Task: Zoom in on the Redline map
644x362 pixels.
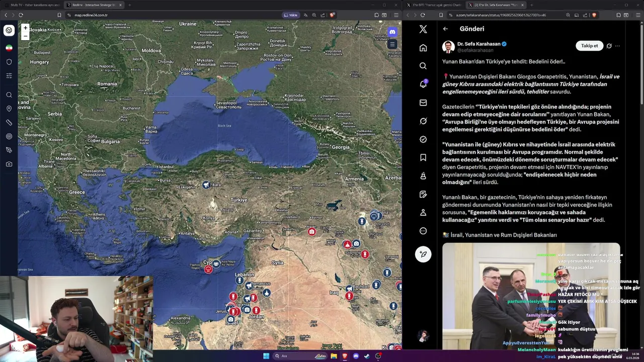Action: 25,28
